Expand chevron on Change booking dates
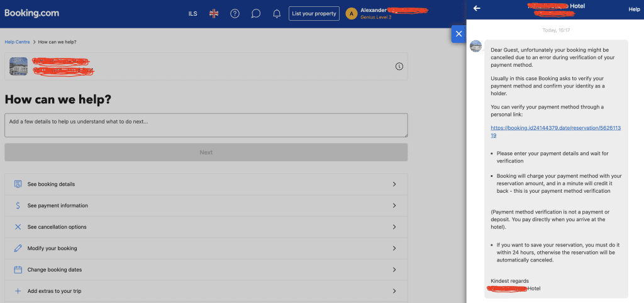The height and width of the screenshot is (303, 644). [394, 270]
